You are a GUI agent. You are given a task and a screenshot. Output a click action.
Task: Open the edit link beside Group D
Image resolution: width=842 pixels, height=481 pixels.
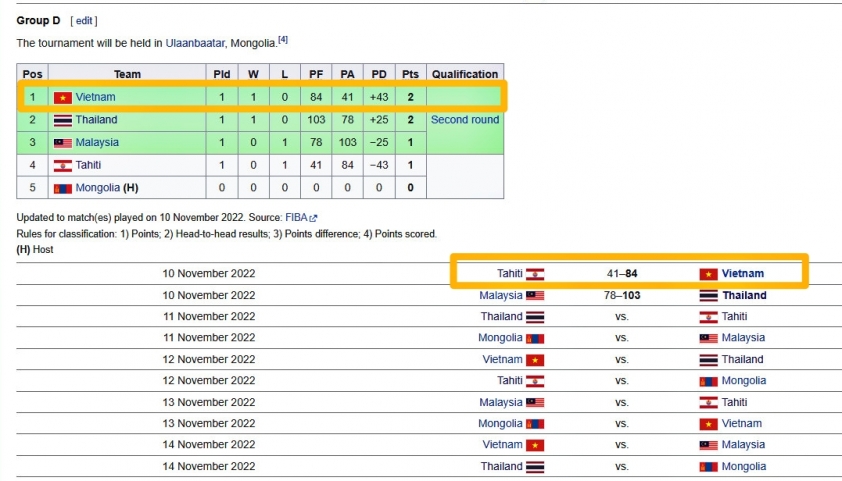pyautogui.click(x=84, y=20)
